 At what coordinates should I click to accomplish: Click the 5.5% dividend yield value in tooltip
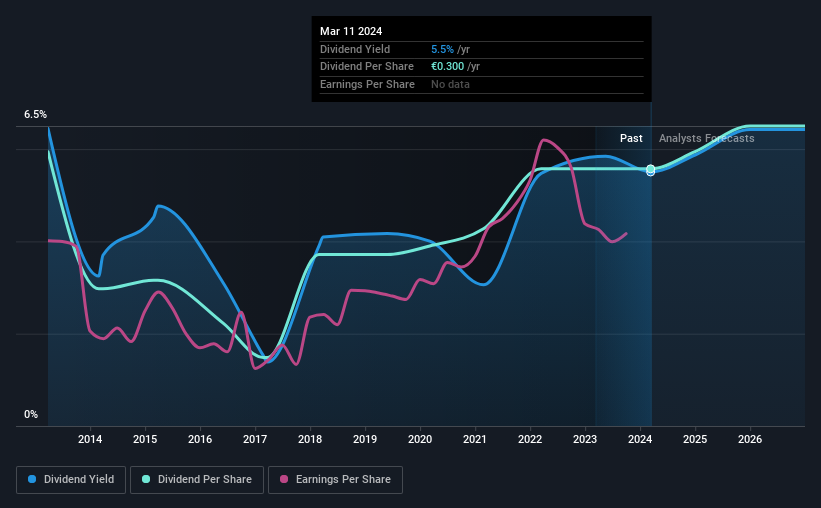pos(442,49)
